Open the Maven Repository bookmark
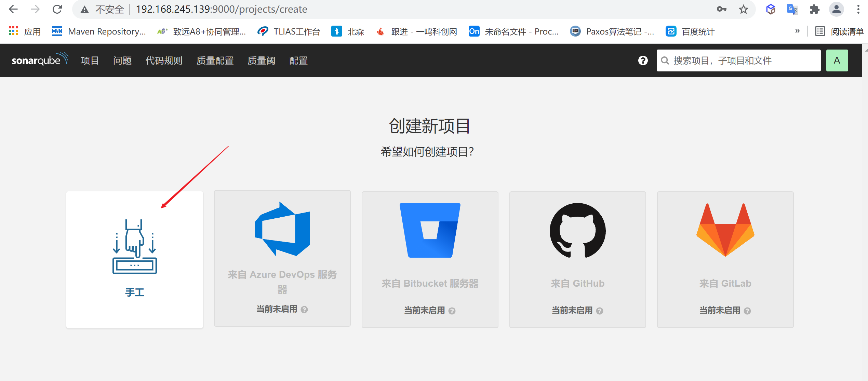This screenshot has width=868, height=381. point(99,31)
